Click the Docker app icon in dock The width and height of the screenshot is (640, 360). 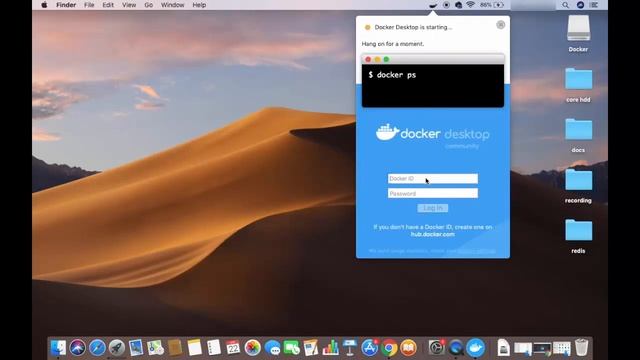coord(476,348)
